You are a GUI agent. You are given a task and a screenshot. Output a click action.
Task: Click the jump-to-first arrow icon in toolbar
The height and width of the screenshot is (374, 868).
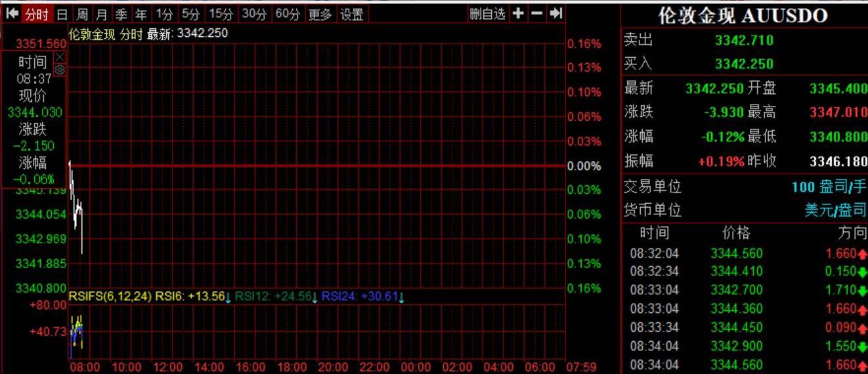coord(12,14)
